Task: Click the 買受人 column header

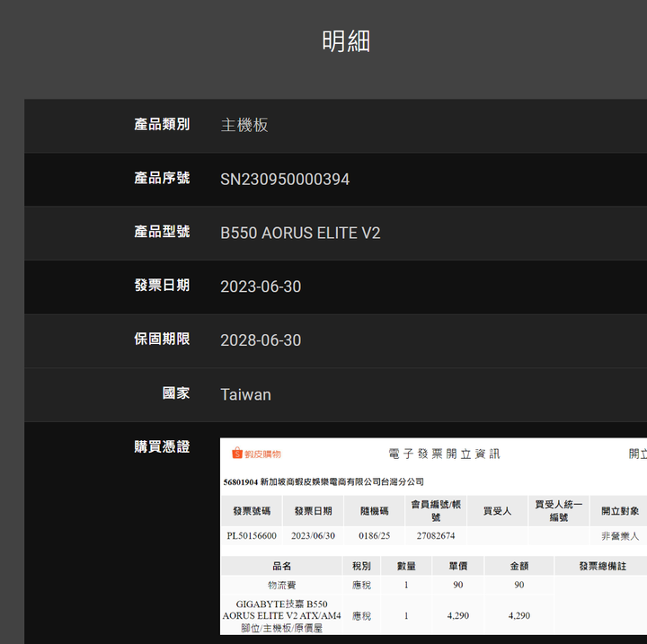Action: coord(497,511)
